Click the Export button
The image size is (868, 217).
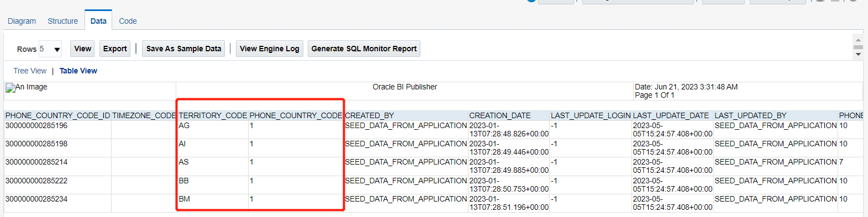pos(115,49)
